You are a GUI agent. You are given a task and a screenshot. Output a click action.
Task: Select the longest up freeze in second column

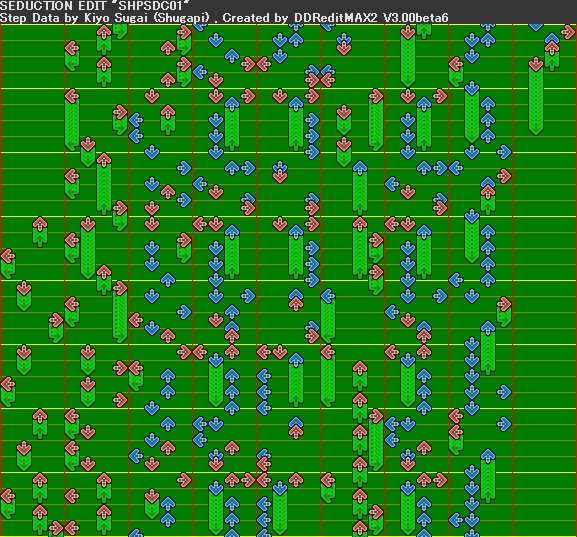104,183
